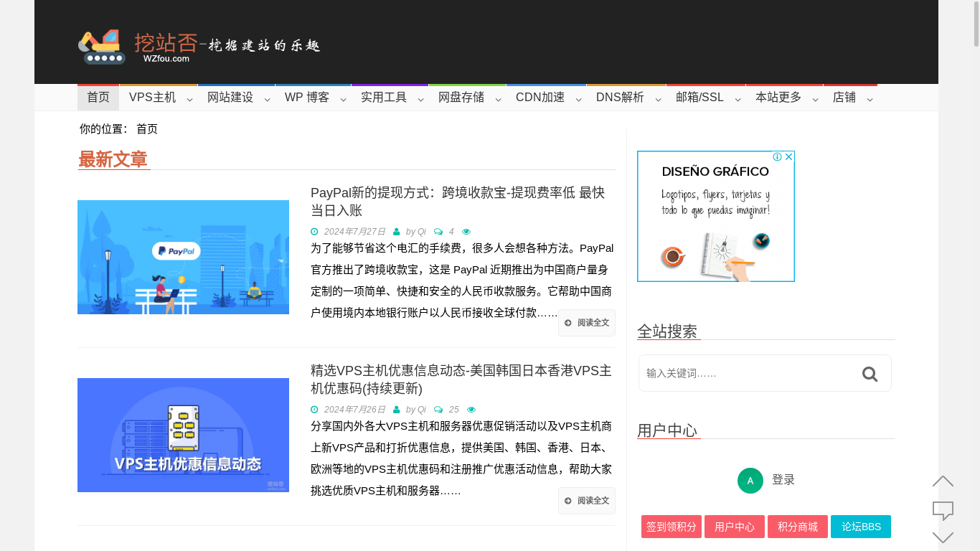
Task: Open the PayPal article thumbnail
Action: click(x=183, y=257)
